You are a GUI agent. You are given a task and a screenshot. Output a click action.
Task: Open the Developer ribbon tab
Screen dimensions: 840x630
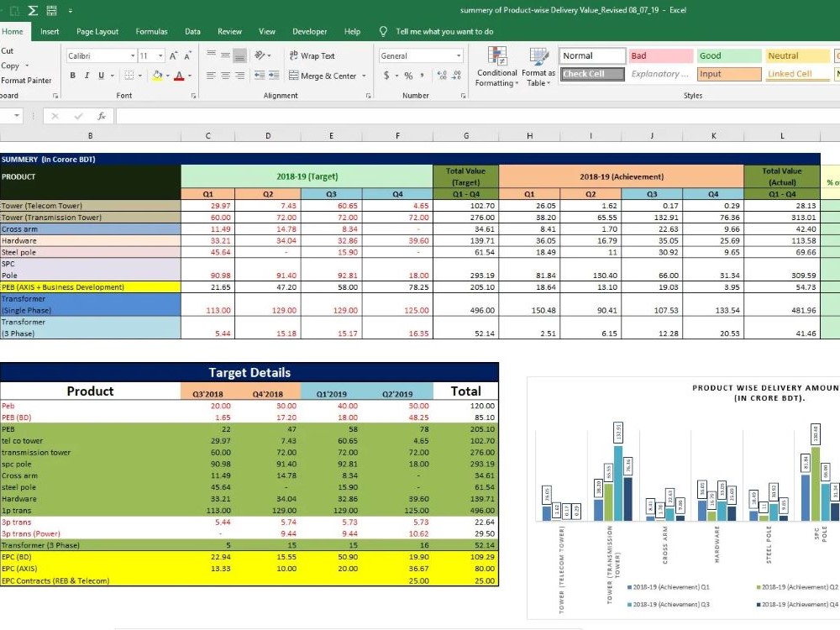pyautogui.click(x=310, y=32)
